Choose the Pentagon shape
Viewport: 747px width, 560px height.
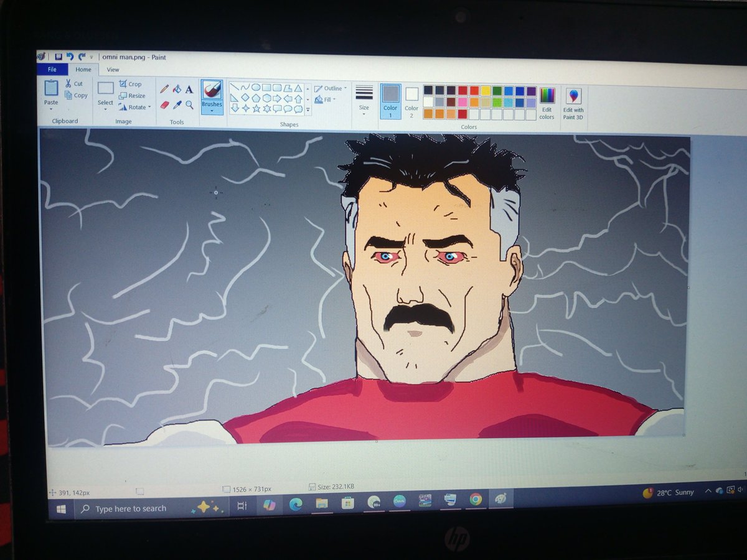point(256,98)
